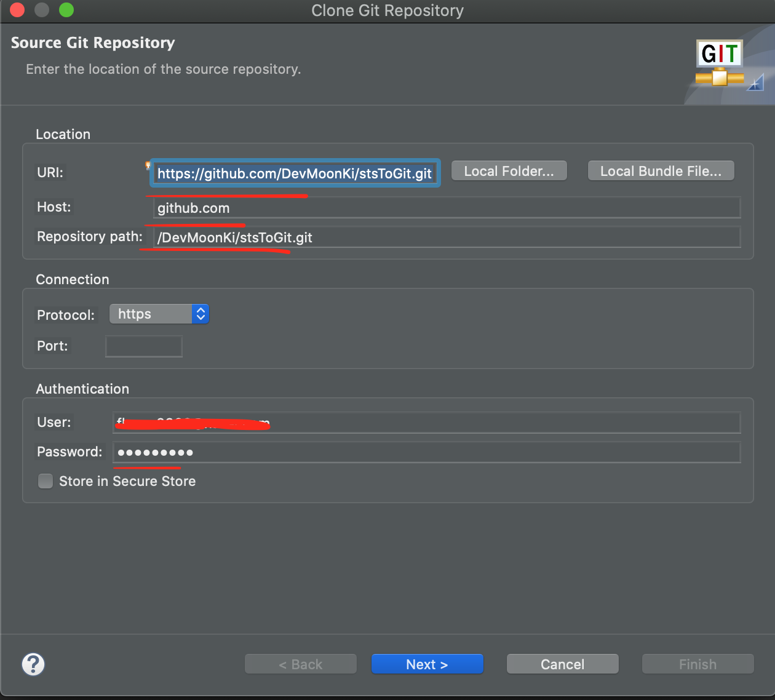Click the Clone Git Repository title text
The height and width of the screenshot is (700, 775).
pos(387,10)
